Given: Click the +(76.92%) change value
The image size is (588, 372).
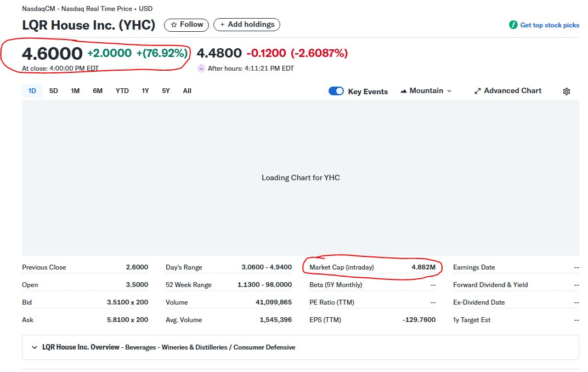Looking at the screenshot, I should (162, 53).
